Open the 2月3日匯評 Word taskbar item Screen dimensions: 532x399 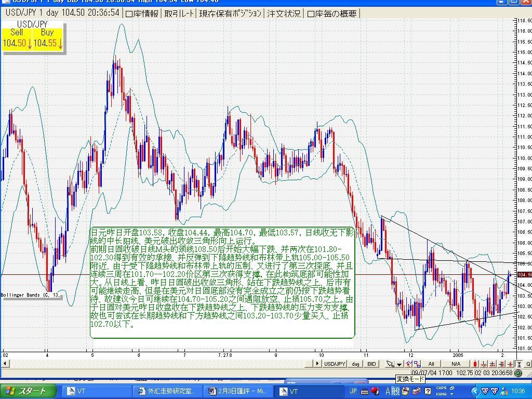pyautogui.click(x=237, y=391)
